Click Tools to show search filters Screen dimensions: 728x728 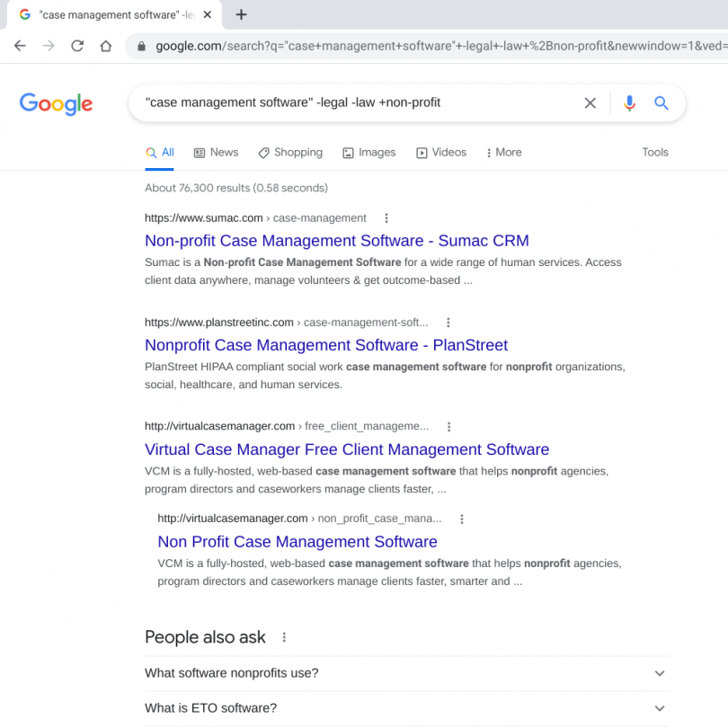coord(654,153)
